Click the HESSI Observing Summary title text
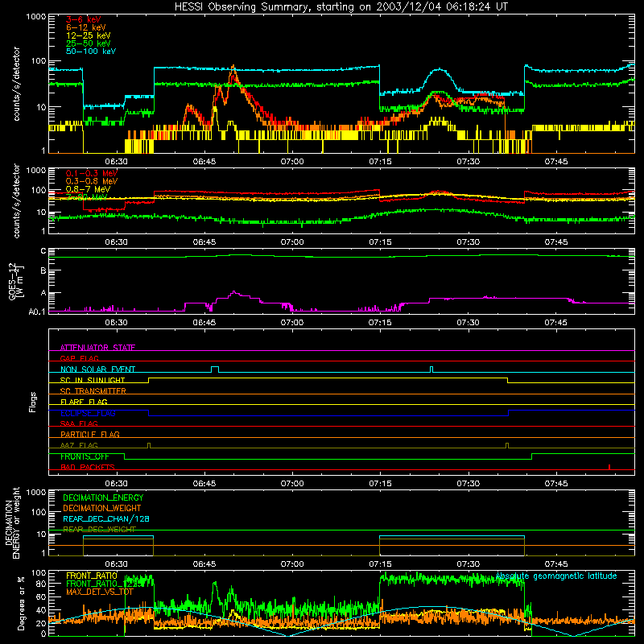644x644 pixels. pyautogui.click(x=341, y=7)
